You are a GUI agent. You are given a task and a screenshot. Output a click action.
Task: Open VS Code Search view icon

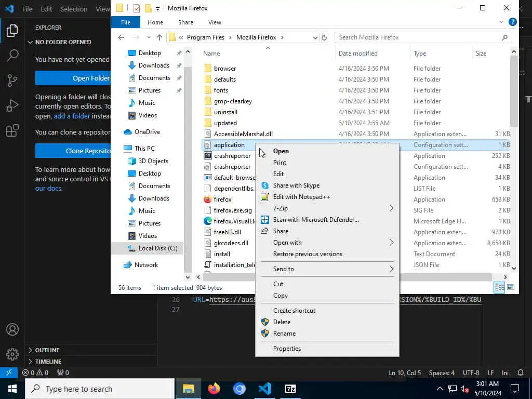click(12, 55)
